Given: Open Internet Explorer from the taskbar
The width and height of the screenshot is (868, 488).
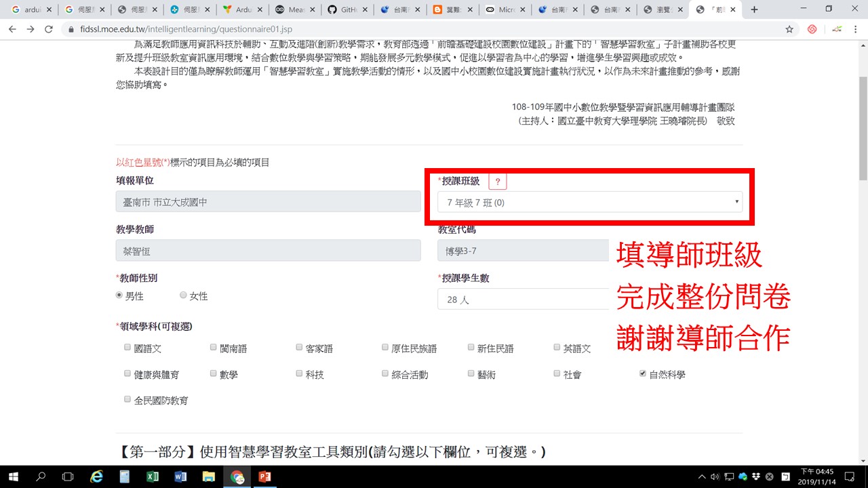Looking at the screenshot, I should [96, 476].
